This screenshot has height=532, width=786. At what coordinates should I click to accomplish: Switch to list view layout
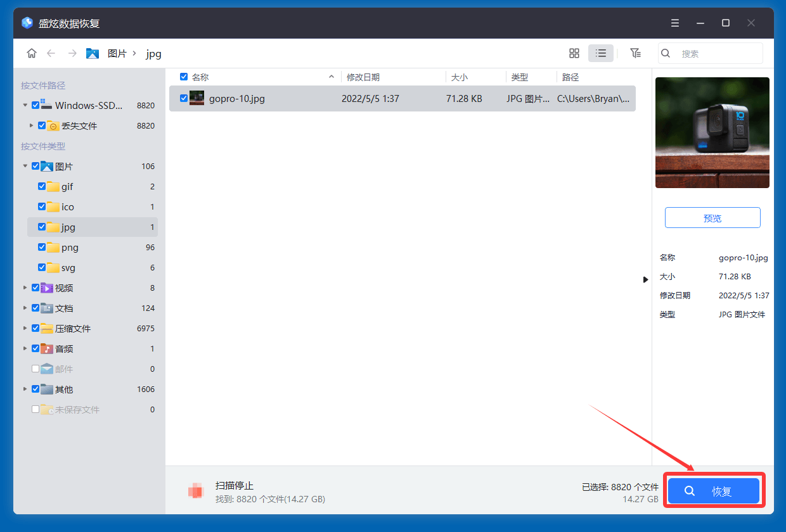600,53
